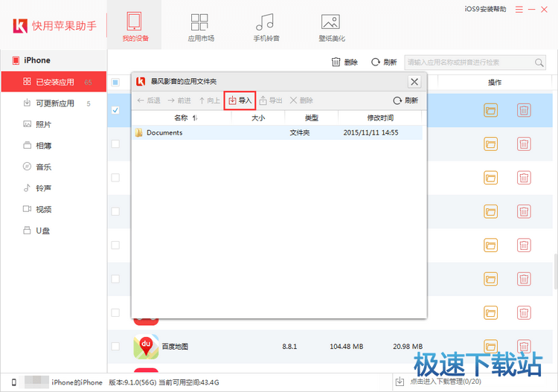Open 手机铃音 tab
This screenshot has width=558, height=392.
(x=266, y=27)
